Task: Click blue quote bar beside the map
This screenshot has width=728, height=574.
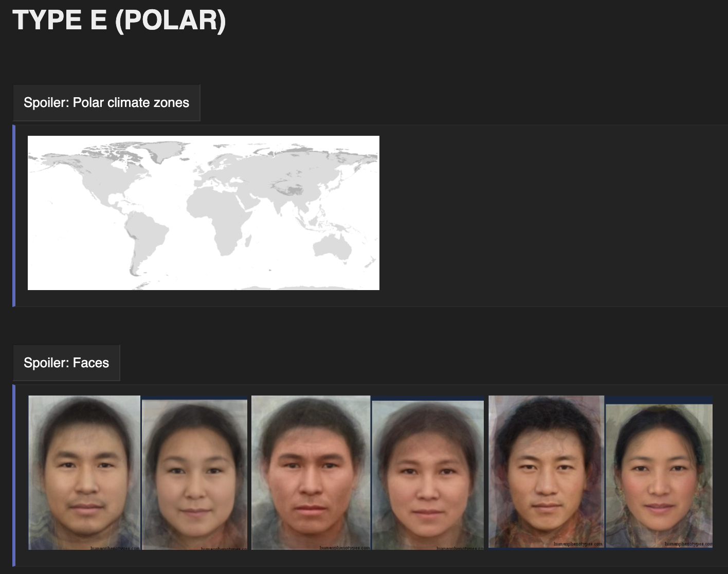Action: click(14, 216)
